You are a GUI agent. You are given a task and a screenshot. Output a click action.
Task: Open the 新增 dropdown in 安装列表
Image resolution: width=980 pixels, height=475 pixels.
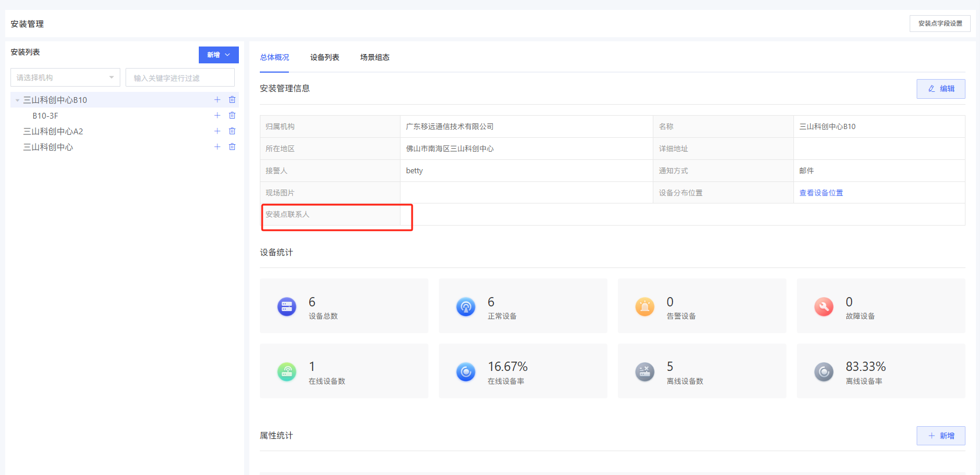point(219,55)
